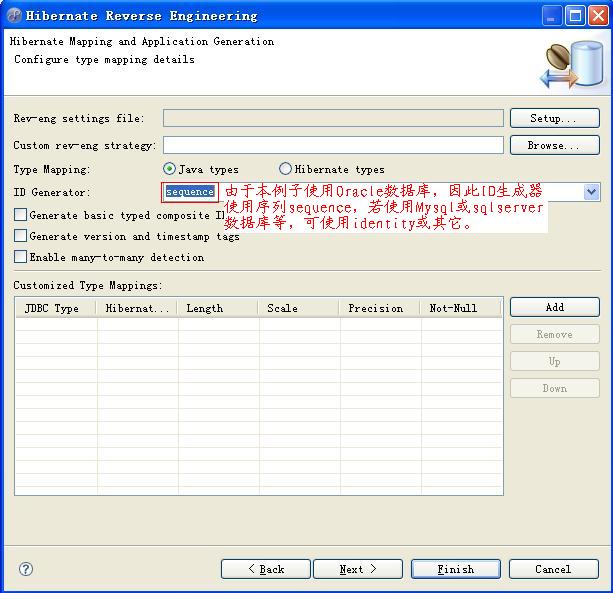
Task: Click the Back button
Action: [x=266, y=569]
